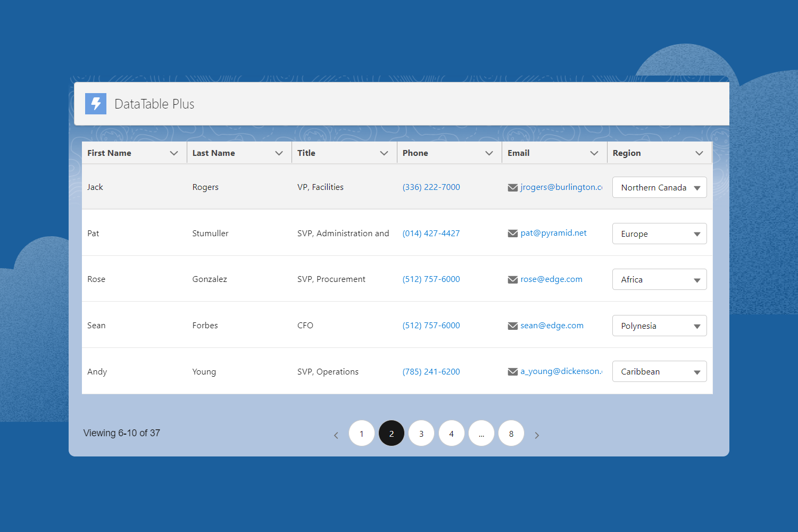The image size is (798, 532).
Task: Call phone number (014) 427-4427
Action: click(431, 234)
